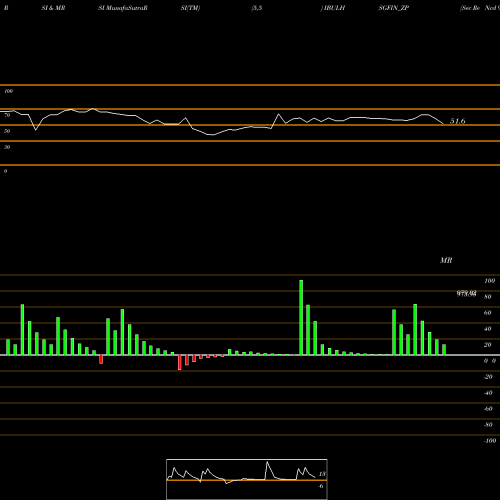Click the value -6 in mini chart
This screenshot has width=500, height=500.
coord(321,486)
